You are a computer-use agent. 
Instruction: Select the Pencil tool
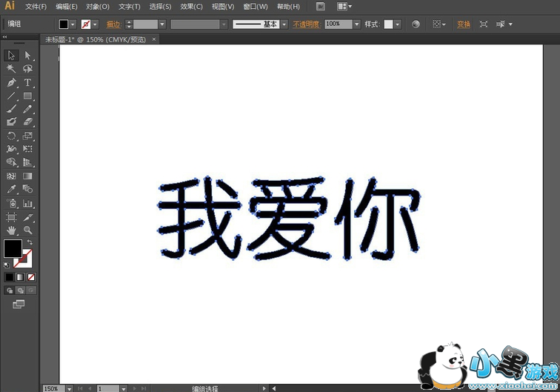coord(27,109)
